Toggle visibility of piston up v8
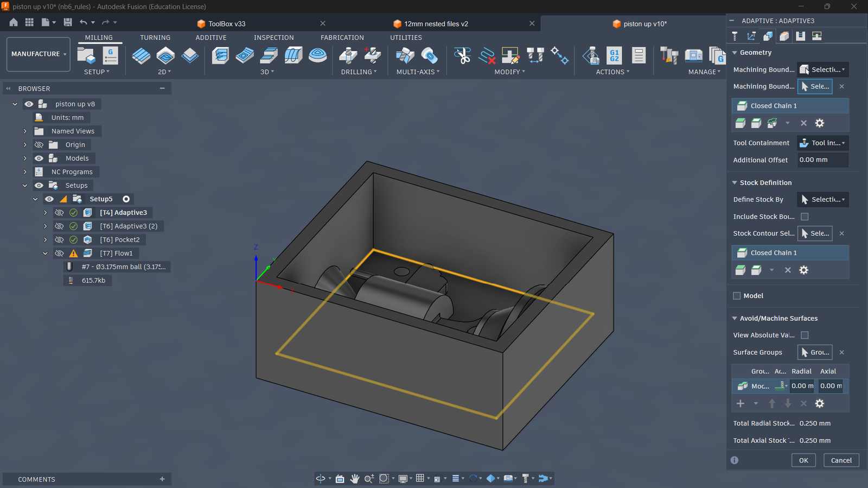Image resolution: width=868 pixels, height=488 pixels. [29, 104]
